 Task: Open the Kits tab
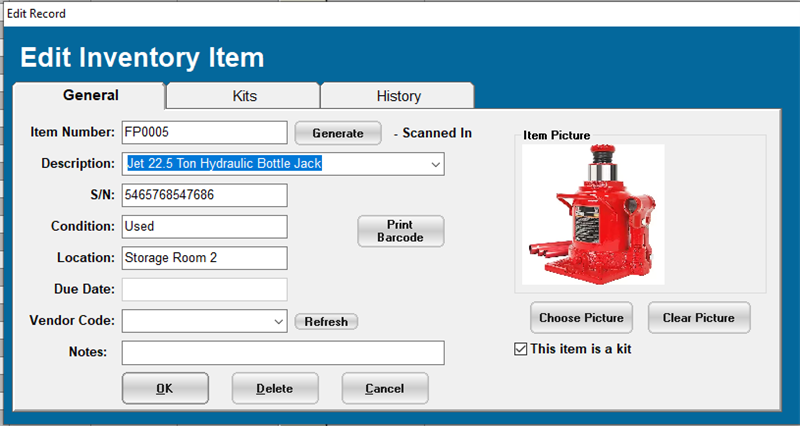click(244, 96)
